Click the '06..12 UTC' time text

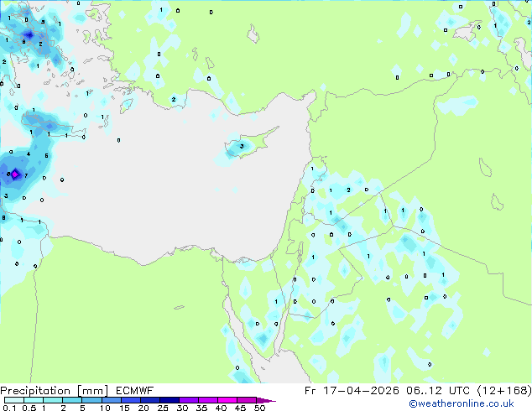click(438, 391)
